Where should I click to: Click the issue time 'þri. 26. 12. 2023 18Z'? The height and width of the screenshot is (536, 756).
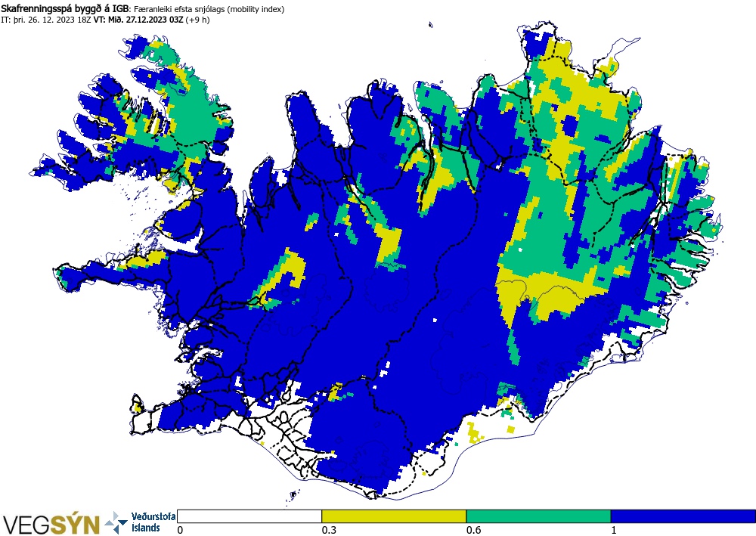point(51,20)
